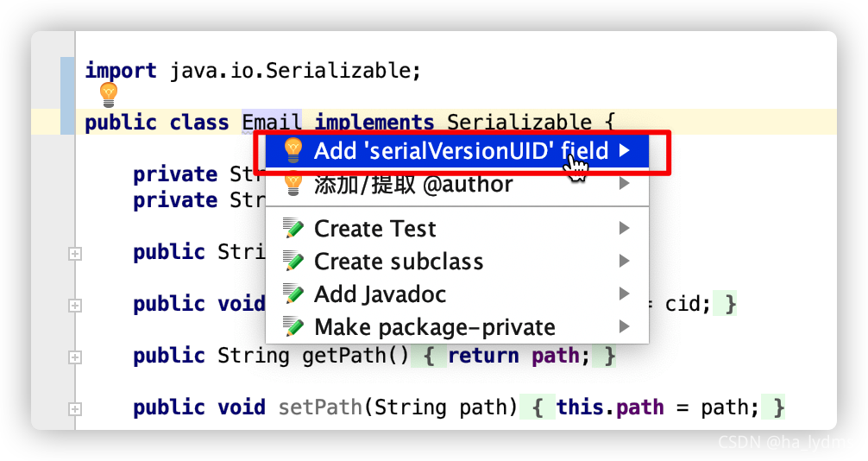Click the lightbulb icon next to 添加/提取 @author
This screenshot has height=461, width=868.
(x=293, y=184)
